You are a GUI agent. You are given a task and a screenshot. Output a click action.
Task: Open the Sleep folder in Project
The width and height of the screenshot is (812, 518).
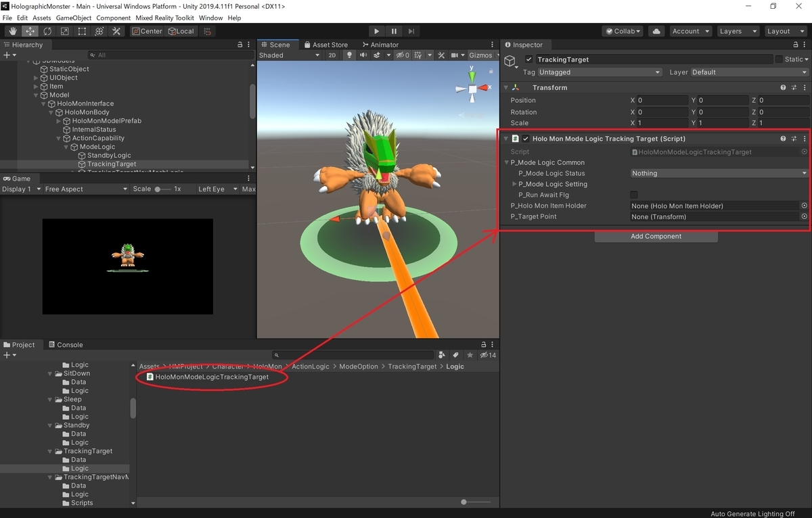pyautogui.click(x=72, y=400)
